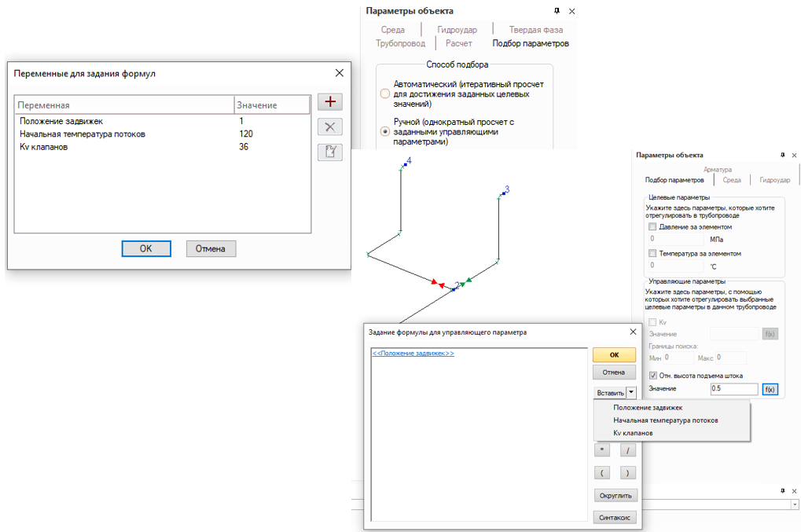
Task: Click the multiply operator button
Action: pos(602,450)
